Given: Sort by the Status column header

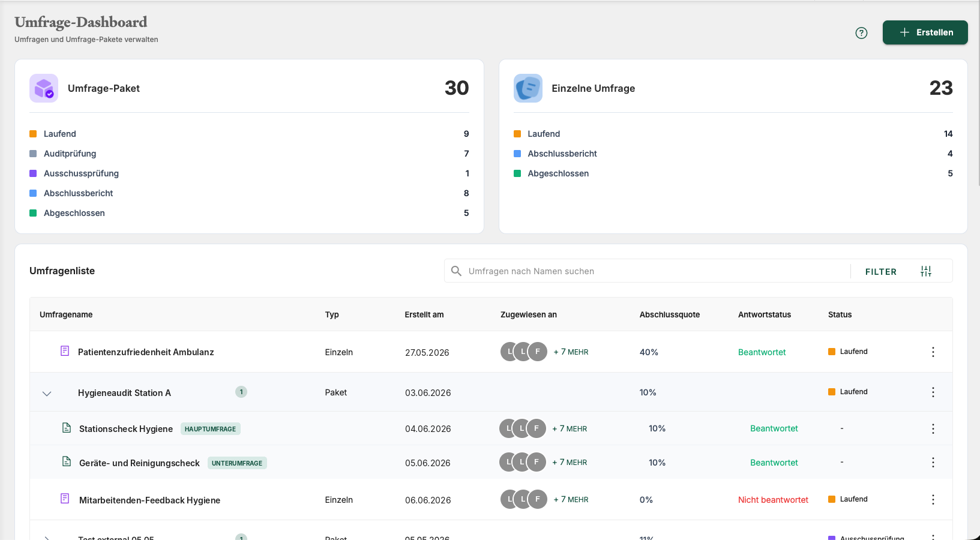Looking at the screenshot, I should coord(840,314).
